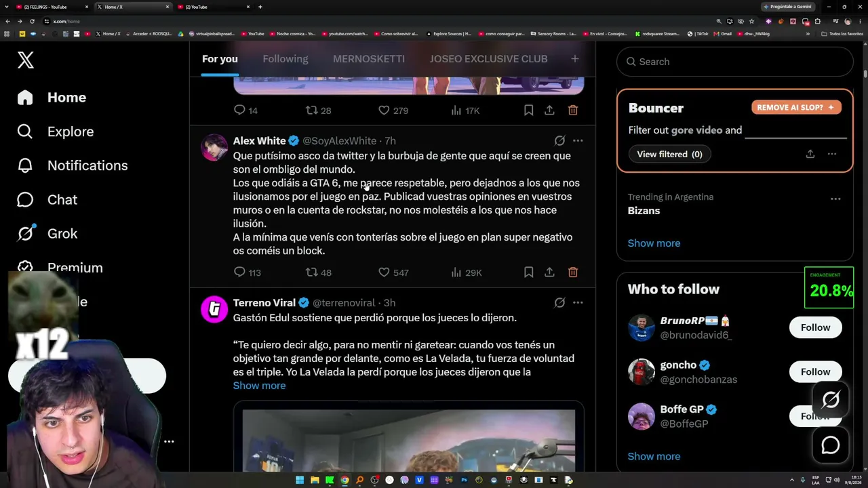
Task: Follow goncho
Action: [815, 371]
